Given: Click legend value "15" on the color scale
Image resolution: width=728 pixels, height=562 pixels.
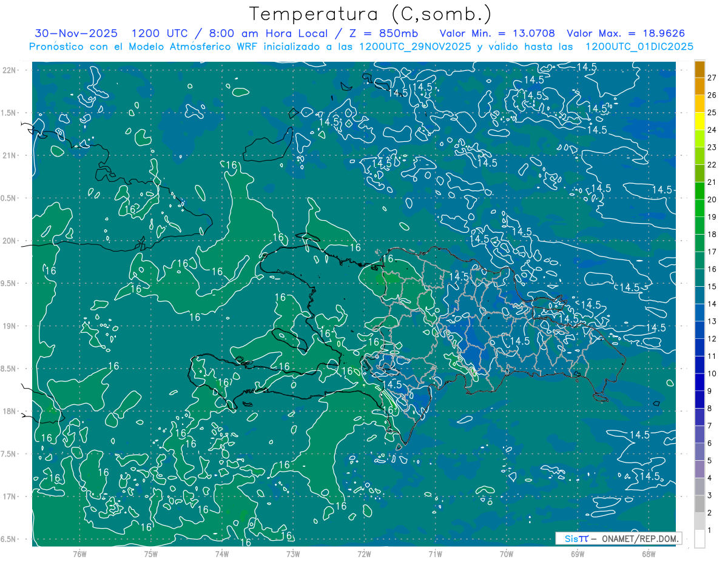Looking at the screenshot, I should [712, 286].
